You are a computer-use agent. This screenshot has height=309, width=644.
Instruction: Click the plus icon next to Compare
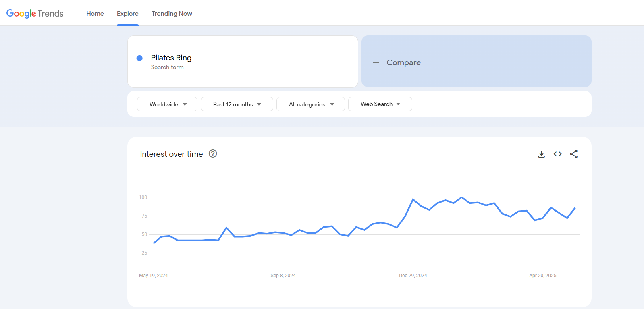click(376, 62)
